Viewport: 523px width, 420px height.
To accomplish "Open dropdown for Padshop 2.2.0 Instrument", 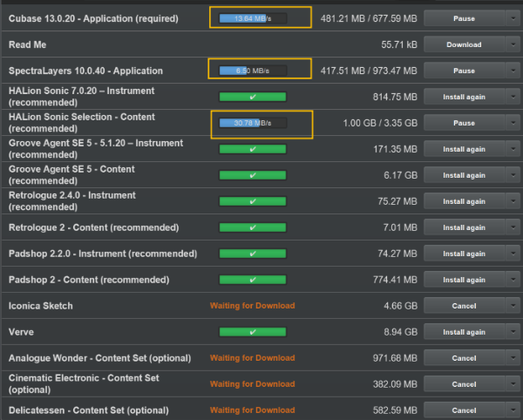I will point(513,254).
